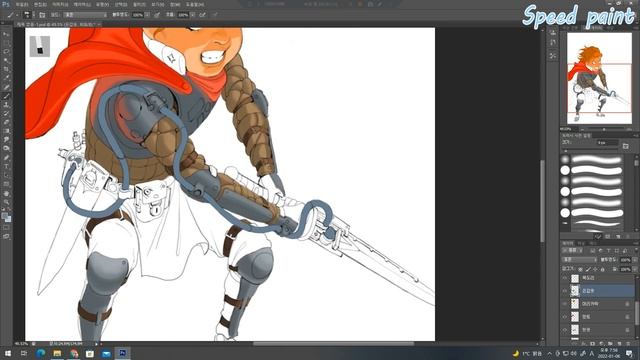Toggle lock image pixels in Layers panel

(x=588, y=269)
